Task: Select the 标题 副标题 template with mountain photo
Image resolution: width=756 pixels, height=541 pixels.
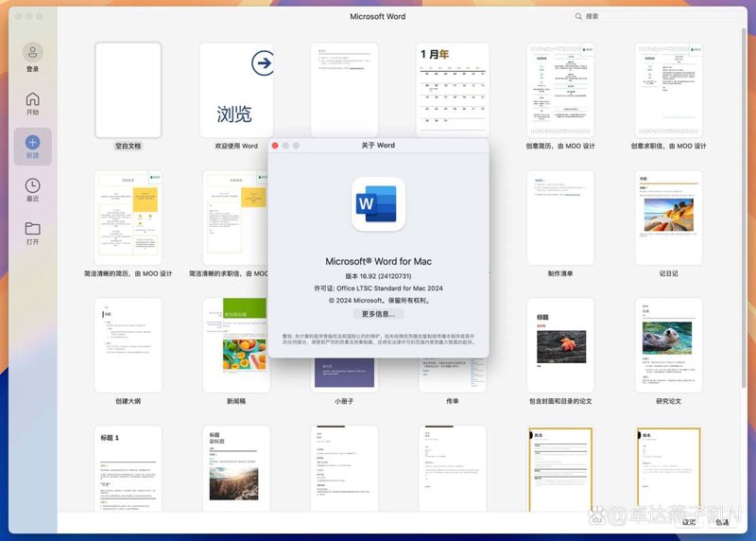Action: pos(236,468)
